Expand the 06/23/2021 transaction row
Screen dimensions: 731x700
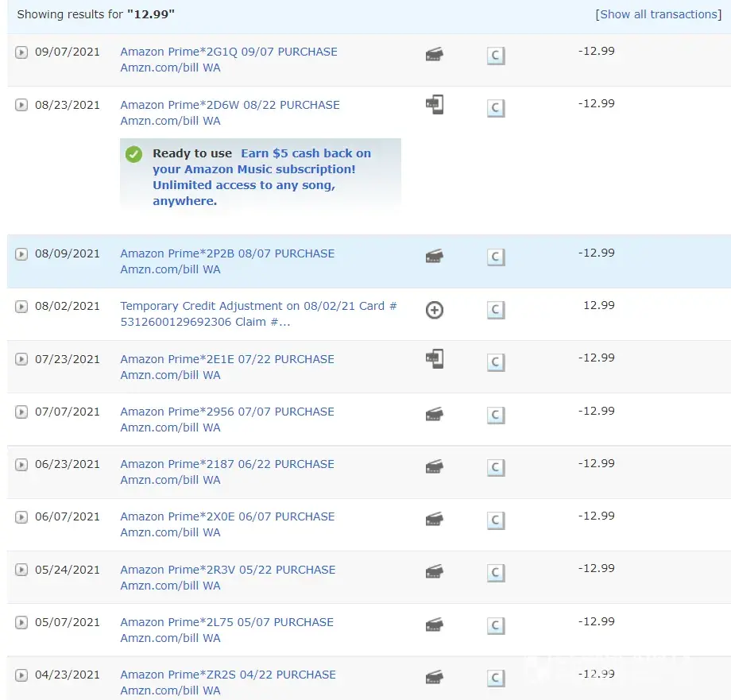pyautogui.click(x=21, y=465)
